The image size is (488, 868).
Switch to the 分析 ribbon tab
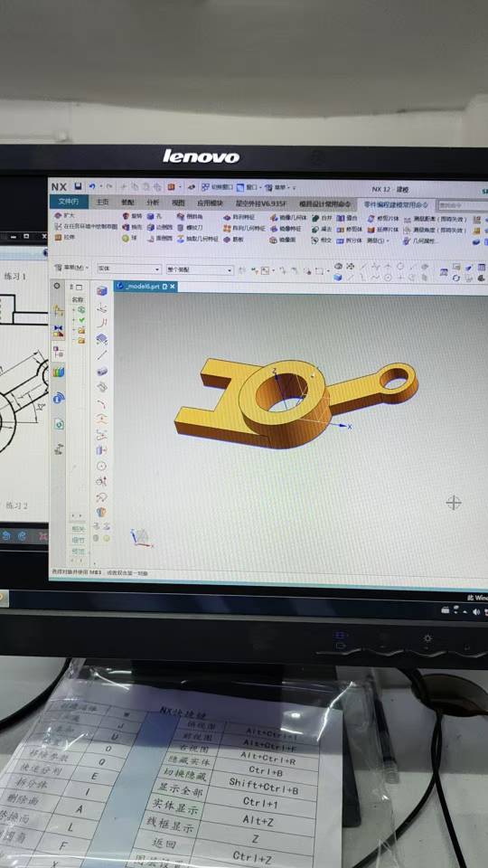[154, 202]
